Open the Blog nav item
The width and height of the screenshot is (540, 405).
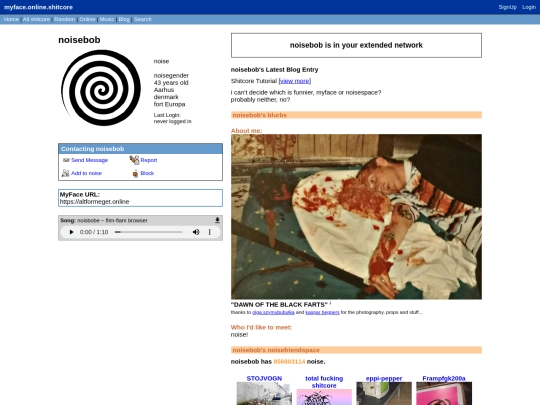124,19
